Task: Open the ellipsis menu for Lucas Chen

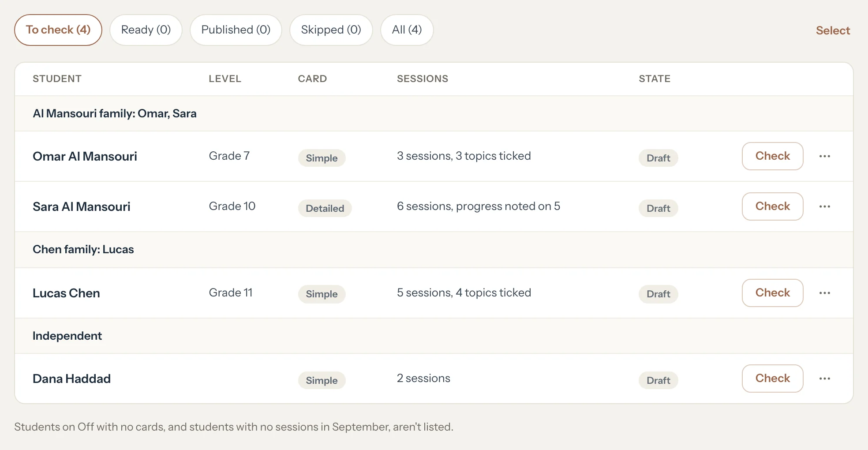Action: [x=824, y=293]
